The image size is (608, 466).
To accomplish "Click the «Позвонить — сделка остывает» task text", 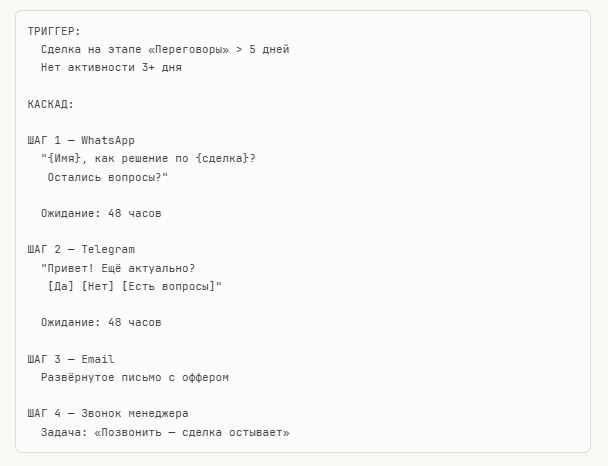I will coord(192,432).
